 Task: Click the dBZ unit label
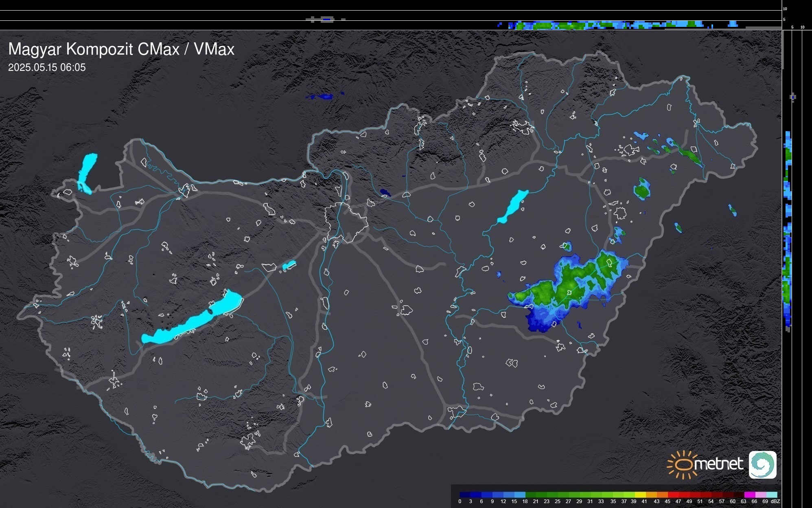[775, 501]
